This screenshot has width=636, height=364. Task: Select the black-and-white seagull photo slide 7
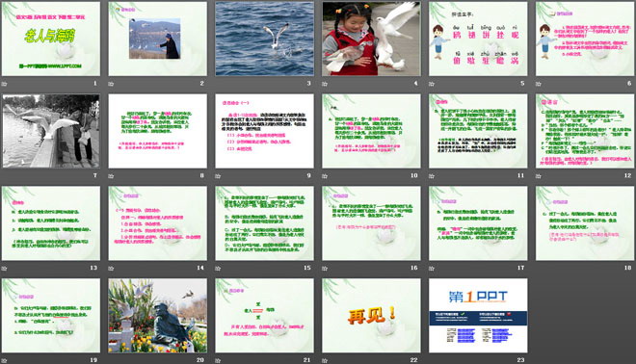(x=51, y=131)
